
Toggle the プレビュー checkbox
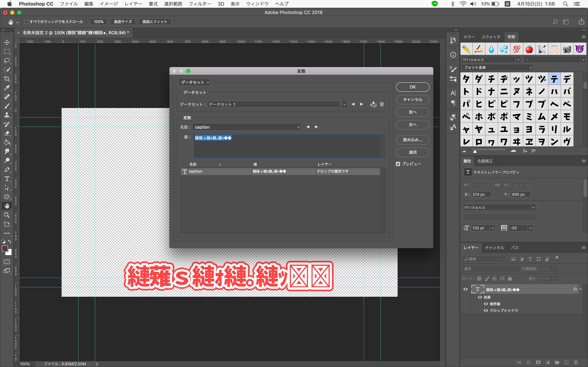tap(398, 164)
